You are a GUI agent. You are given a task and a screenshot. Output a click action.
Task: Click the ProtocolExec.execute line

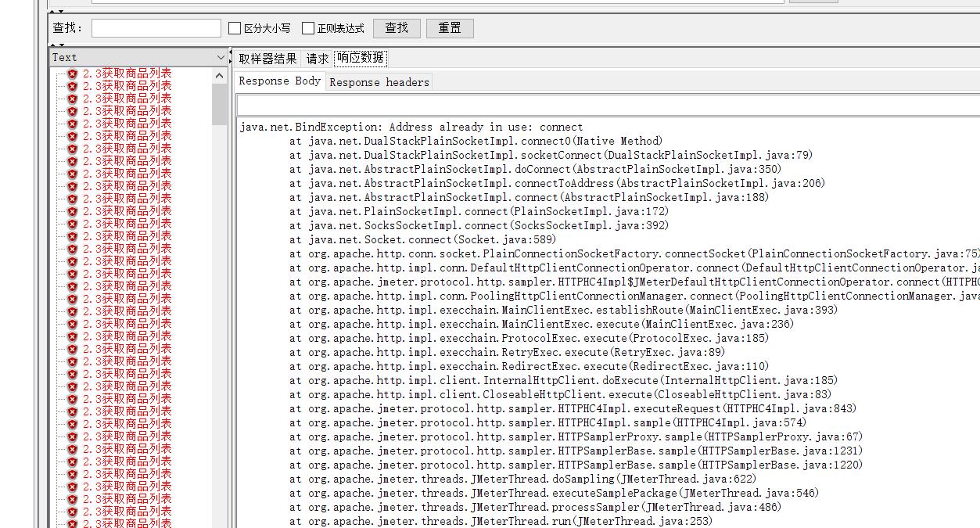point(529,338)
